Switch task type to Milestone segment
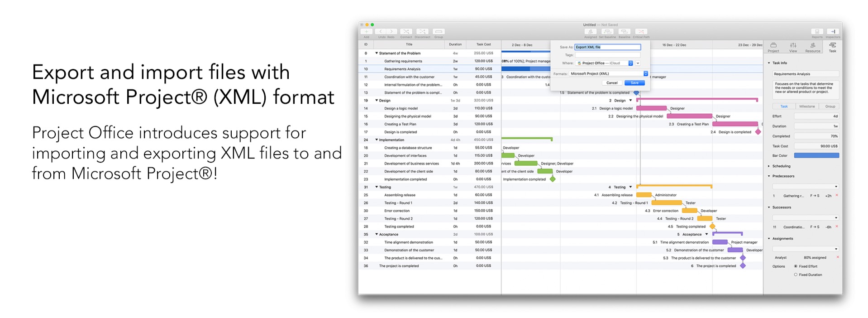The image size is (868, 318). 807,106
